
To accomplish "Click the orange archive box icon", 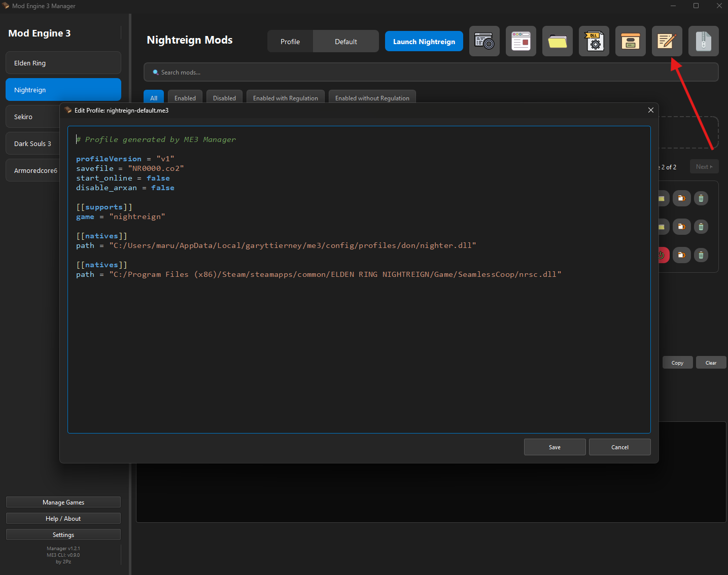I will [x=630, y=41].
